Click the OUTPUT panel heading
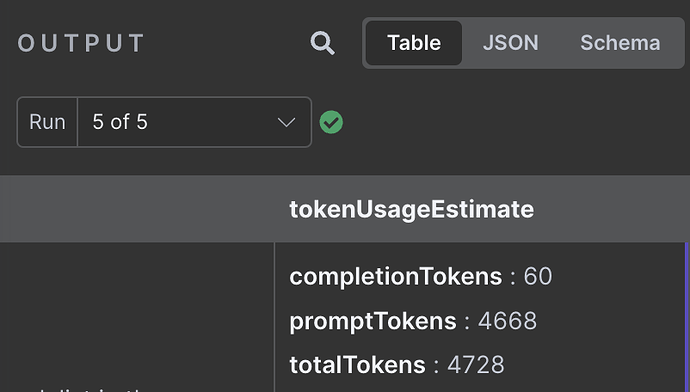This screenshot has height=392, width=690. (81, 43)
